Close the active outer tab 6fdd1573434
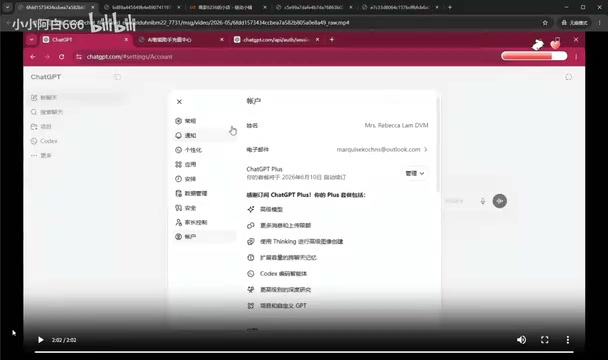The height and width of the screenshot is (360, 608). pyautogui.click(x=93, y=7)
